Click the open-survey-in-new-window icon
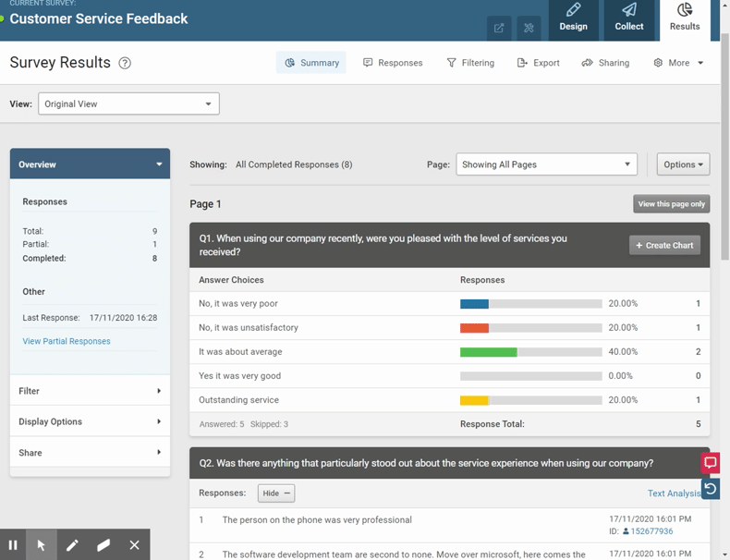 [499, 28]
